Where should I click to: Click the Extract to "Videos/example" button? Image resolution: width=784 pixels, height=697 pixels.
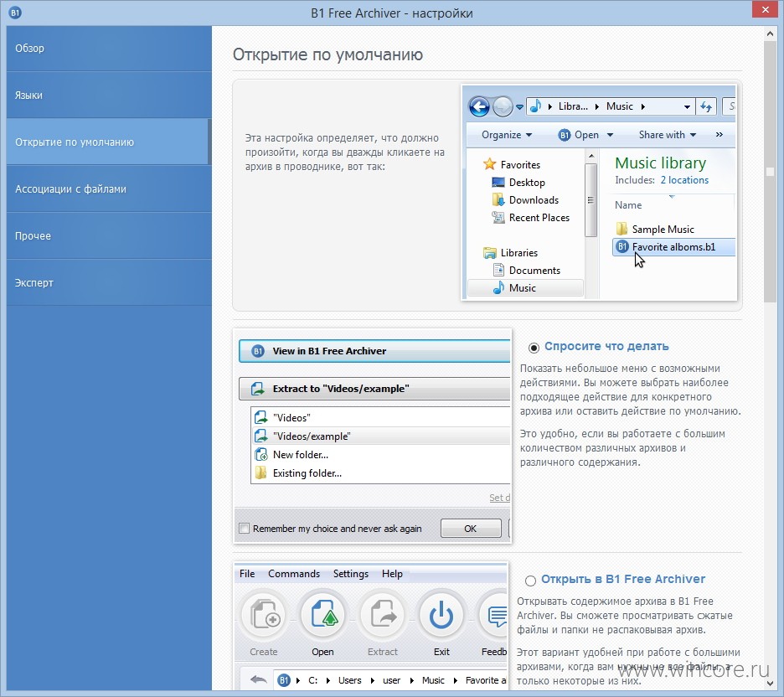coord(374,389)
